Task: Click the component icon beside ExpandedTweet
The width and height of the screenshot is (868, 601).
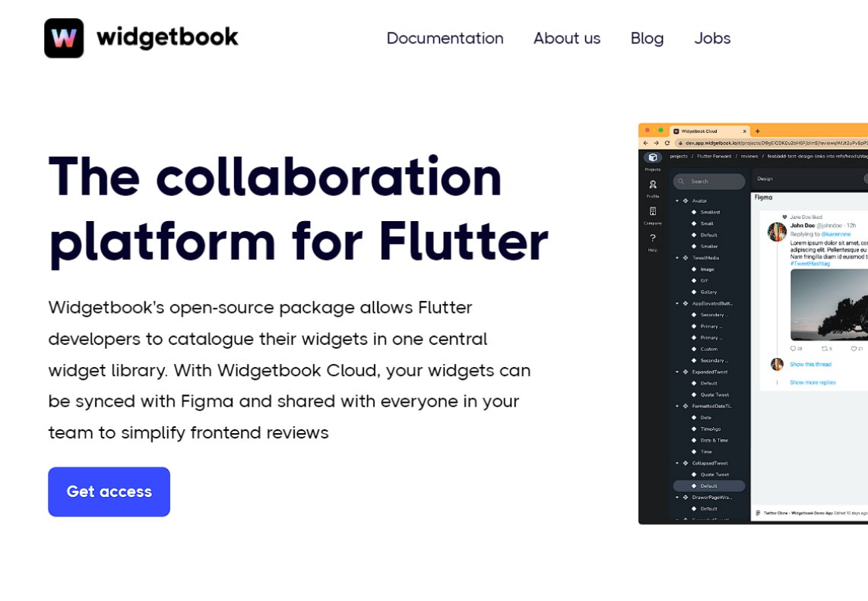Action: (x=686, y=372)
